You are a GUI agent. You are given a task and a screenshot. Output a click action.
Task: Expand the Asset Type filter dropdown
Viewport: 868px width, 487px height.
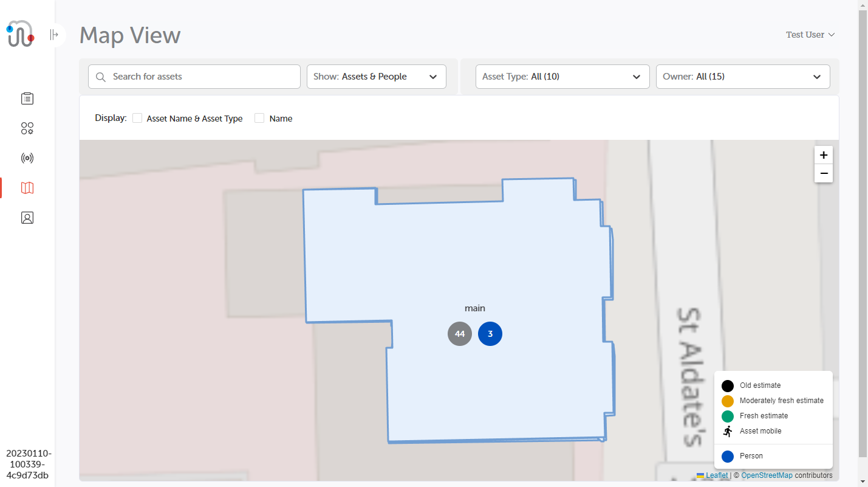point(562,77)
